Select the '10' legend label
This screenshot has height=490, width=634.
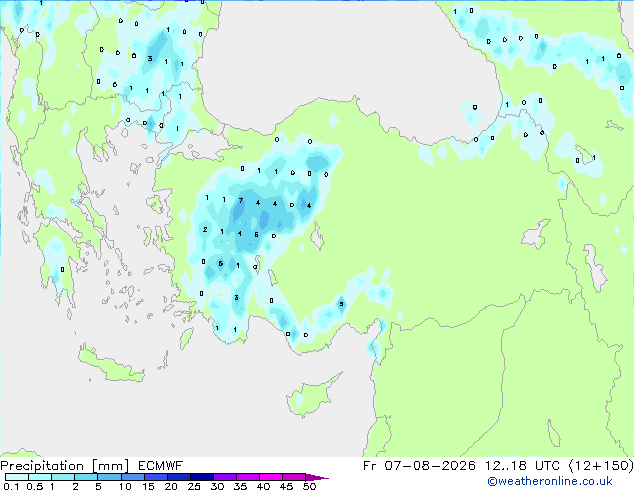coord(125,486)
